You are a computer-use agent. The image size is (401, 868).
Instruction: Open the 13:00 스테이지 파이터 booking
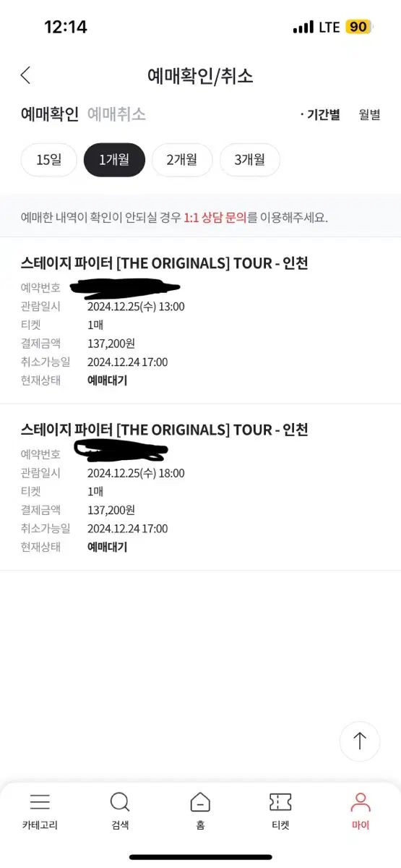pos(200,320)
